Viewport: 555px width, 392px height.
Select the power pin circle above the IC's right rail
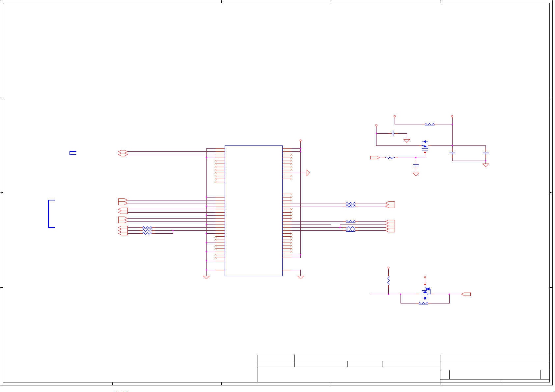[300, 141]
